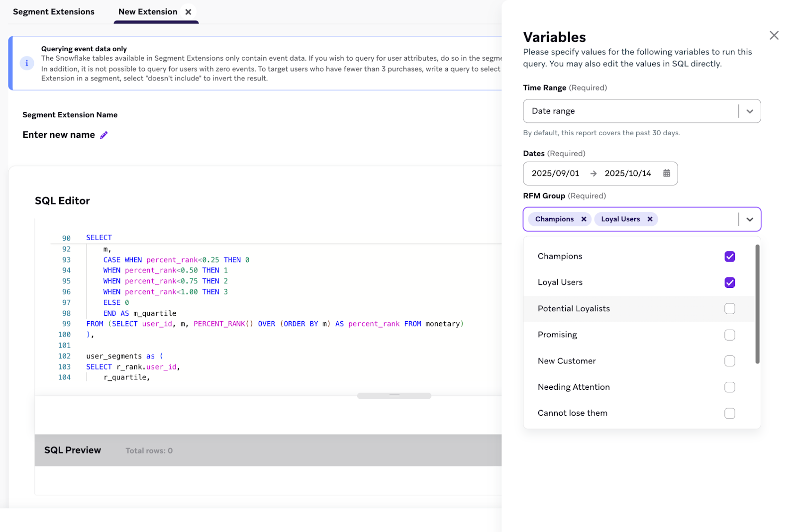Remove the Champions chip from RFM Group
Image resolution: width=796 pixels, height=532 pixels.
coord(584,219)
